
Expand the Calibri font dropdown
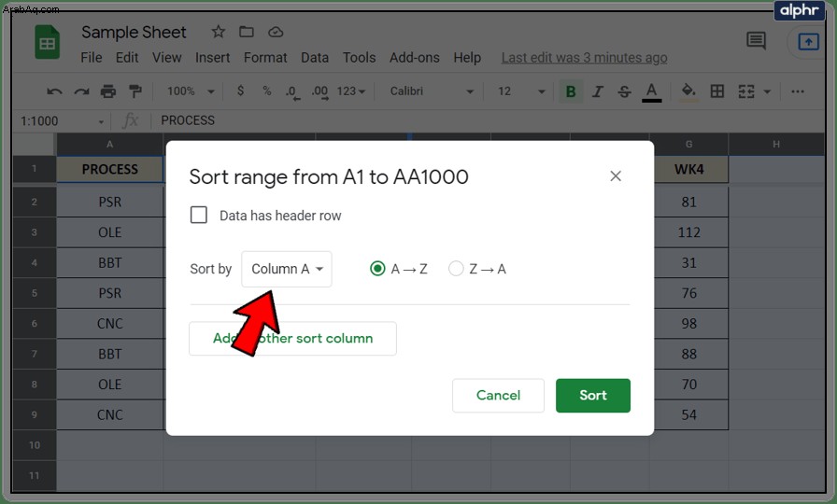click(x=432, y=91)
